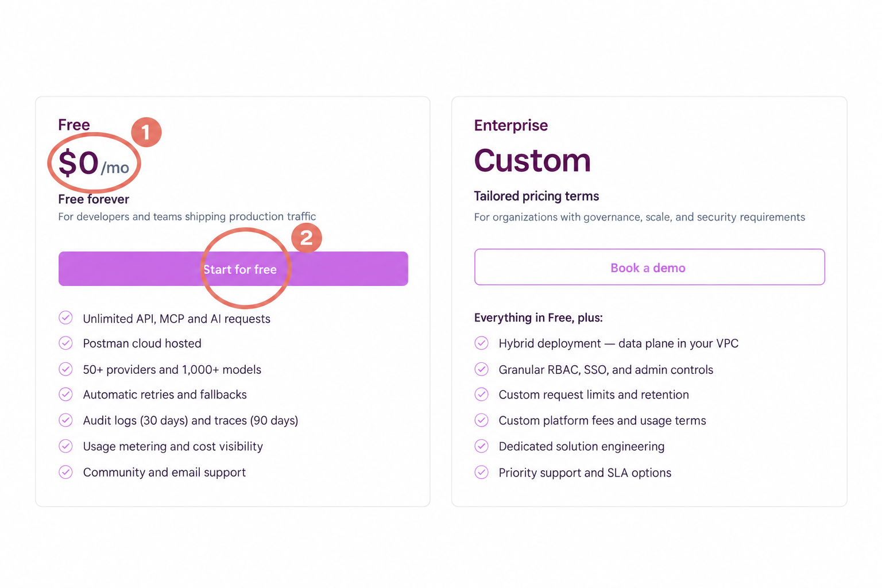The image size is (882, 588).
Task: Click check icon beside Unlimited API requests
Action: point(66,318)
